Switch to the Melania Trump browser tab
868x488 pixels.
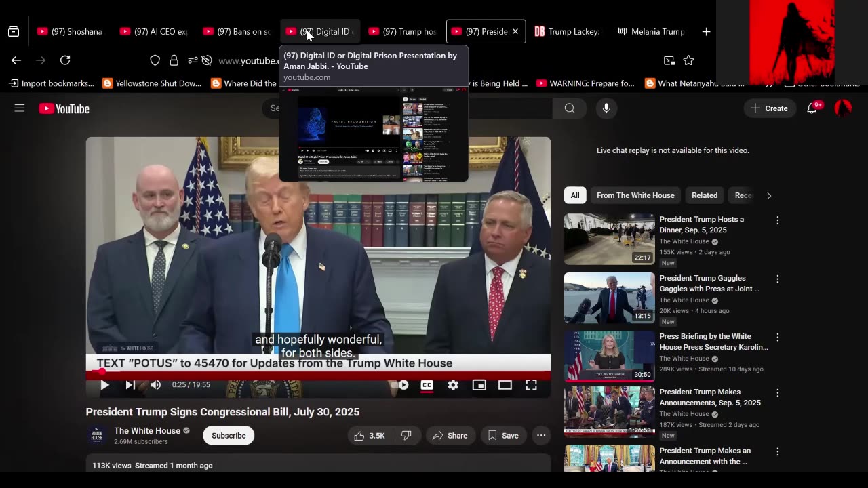[651, 31]
